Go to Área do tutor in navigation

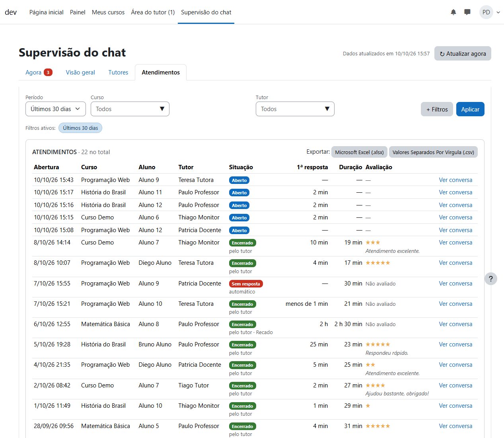153,12
